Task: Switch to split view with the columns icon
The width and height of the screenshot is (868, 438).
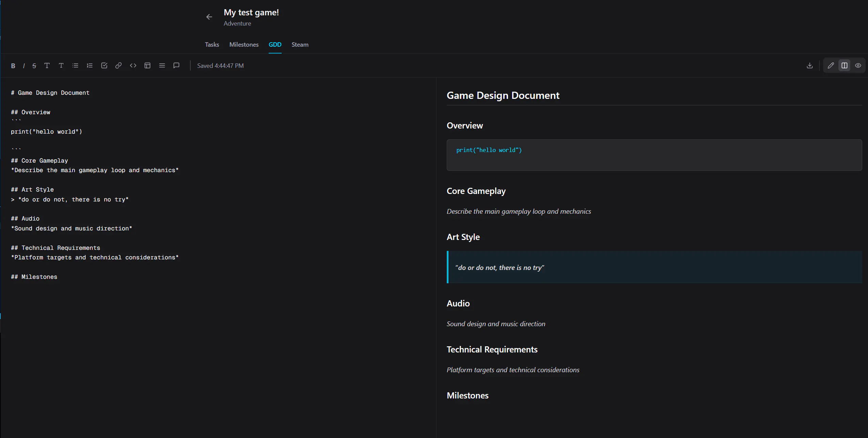Action: coord(845,65)
